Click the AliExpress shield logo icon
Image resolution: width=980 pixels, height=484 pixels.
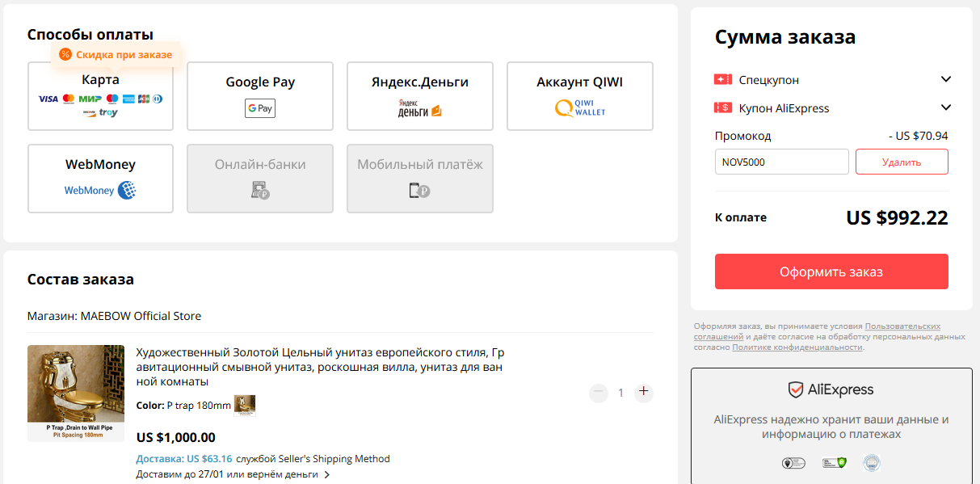tap(796, 389)
